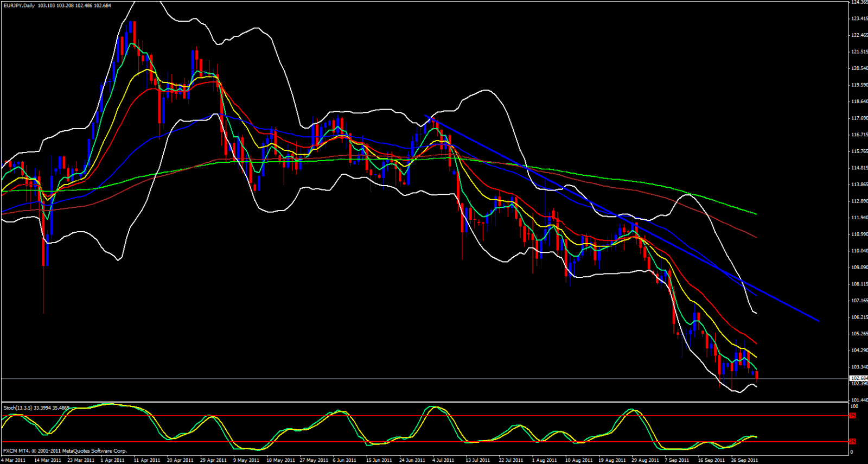This screenshot has height=464, width=868.
Task: Click the 4 Mar 2011 date label
Action: [x=14, y=460]
